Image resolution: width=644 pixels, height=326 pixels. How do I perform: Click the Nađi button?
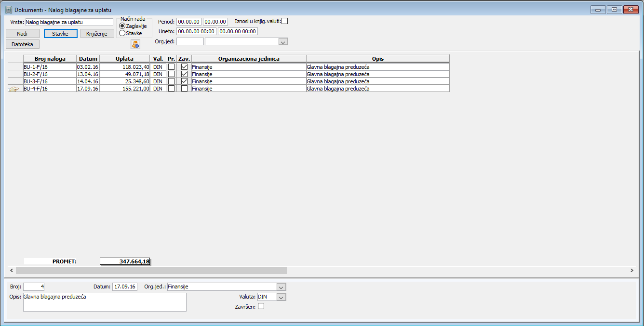click(22, 34)
